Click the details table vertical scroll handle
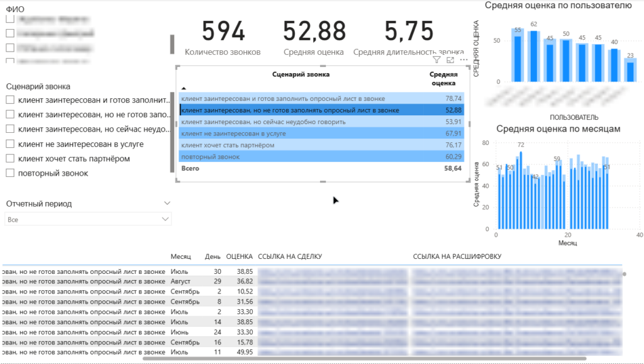Image resolution: width=644 pixels, height=364 pixels. [625, 274]
